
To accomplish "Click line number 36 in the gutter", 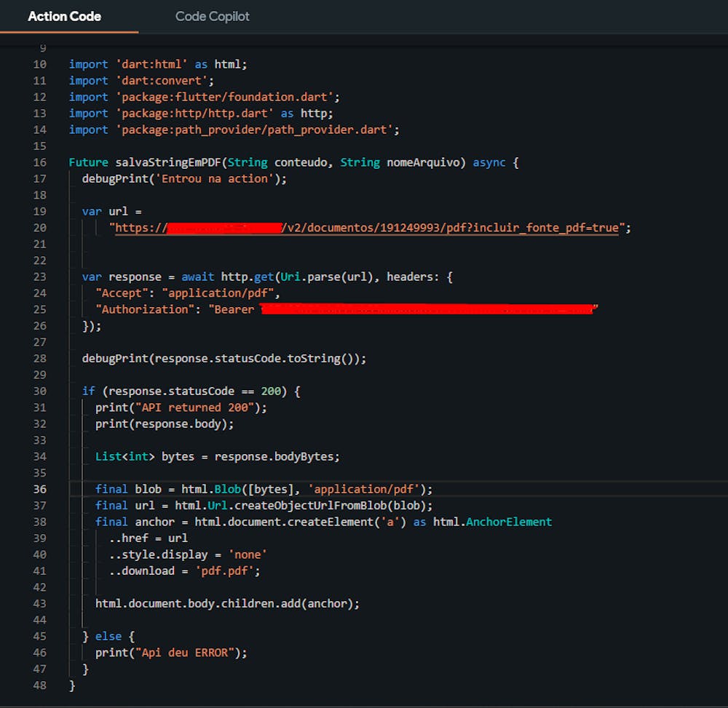I will pyautogui.click(x=39, y=489).
